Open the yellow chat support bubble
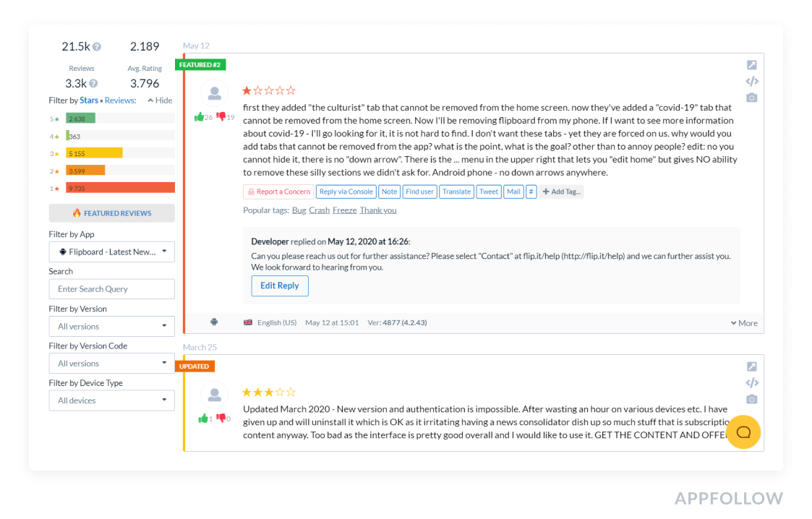This screenshot has width=812, height=519. click(743, 432)
